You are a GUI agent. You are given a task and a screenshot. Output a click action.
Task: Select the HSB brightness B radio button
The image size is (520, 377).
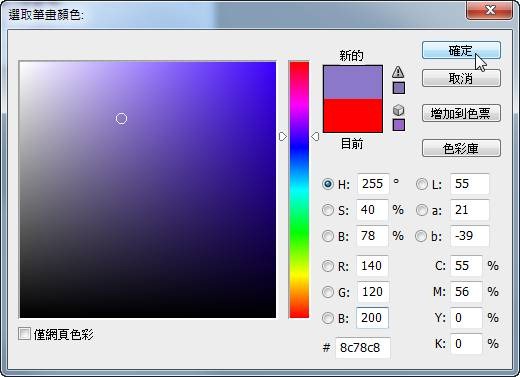pos(328,236)
